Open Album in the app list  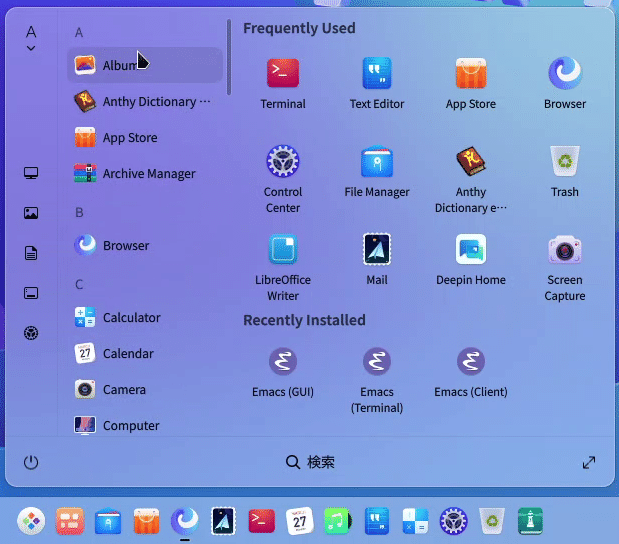point(145,65)
